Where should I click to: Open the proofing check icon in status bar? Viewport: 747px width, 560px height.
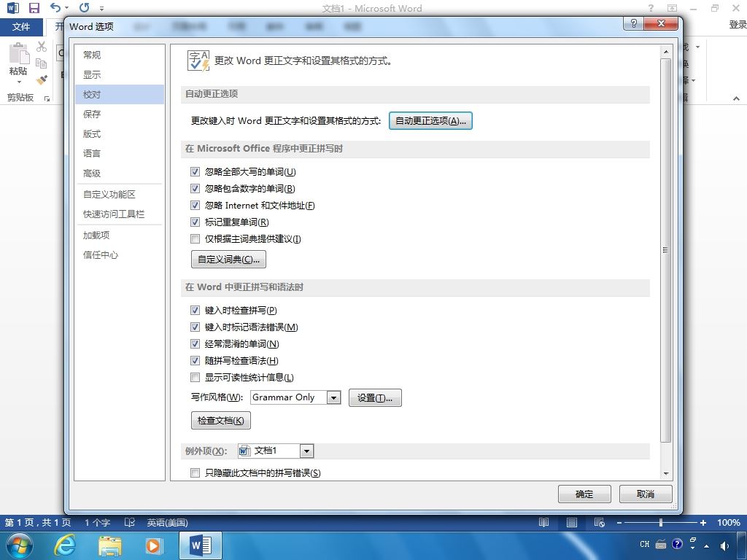pyautogui.click(x=130, y=522)
